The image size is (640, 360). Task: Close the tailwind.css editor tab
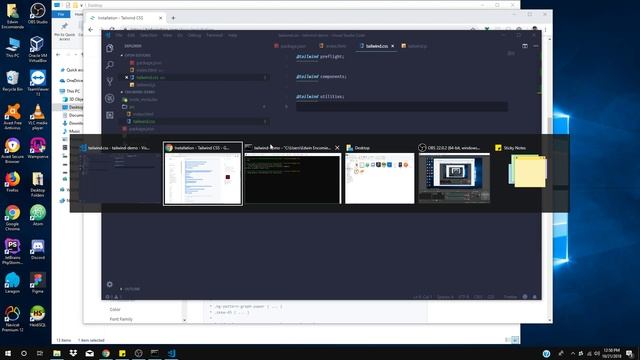[393, 46]
